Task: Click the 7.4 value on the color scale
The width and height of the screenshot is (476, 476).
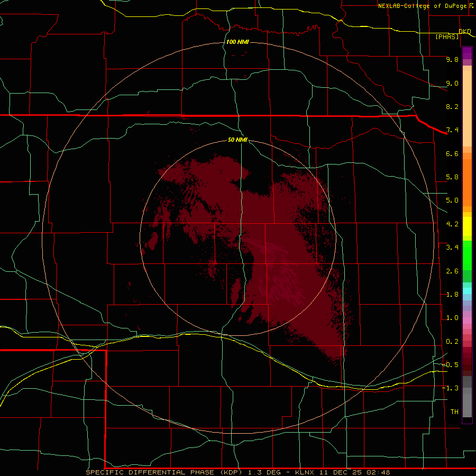Action: click(x=452, y=130)
